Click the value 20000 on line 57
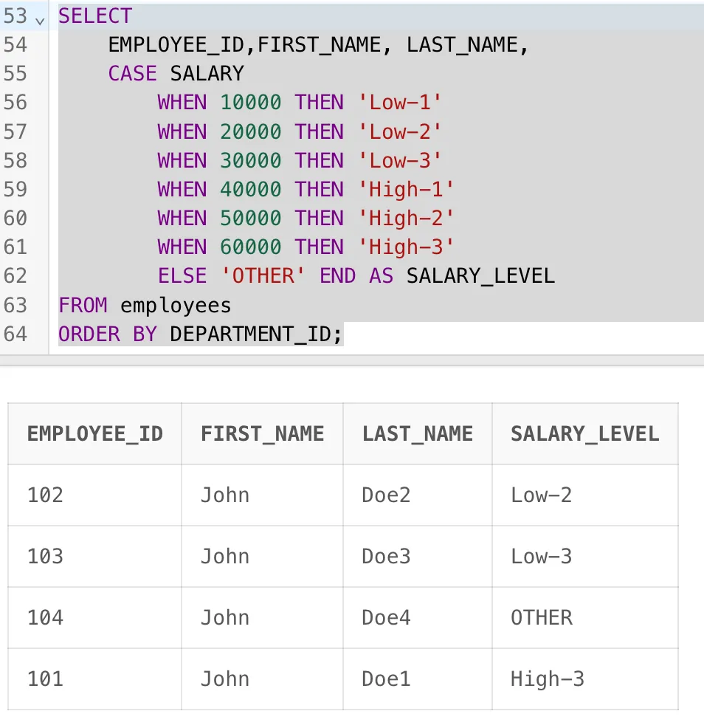Image resolution: width=704 pixels, height=728 pixels. 251,132
